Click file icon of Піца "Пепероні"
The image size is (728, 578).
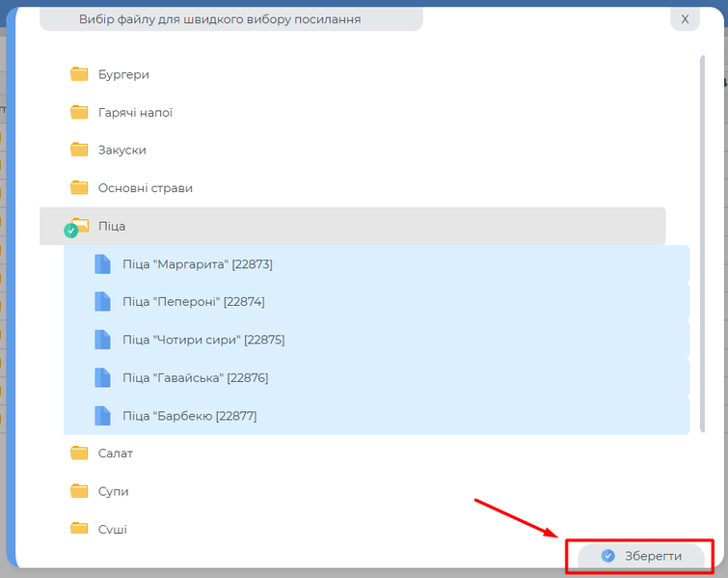coord(102,301)
